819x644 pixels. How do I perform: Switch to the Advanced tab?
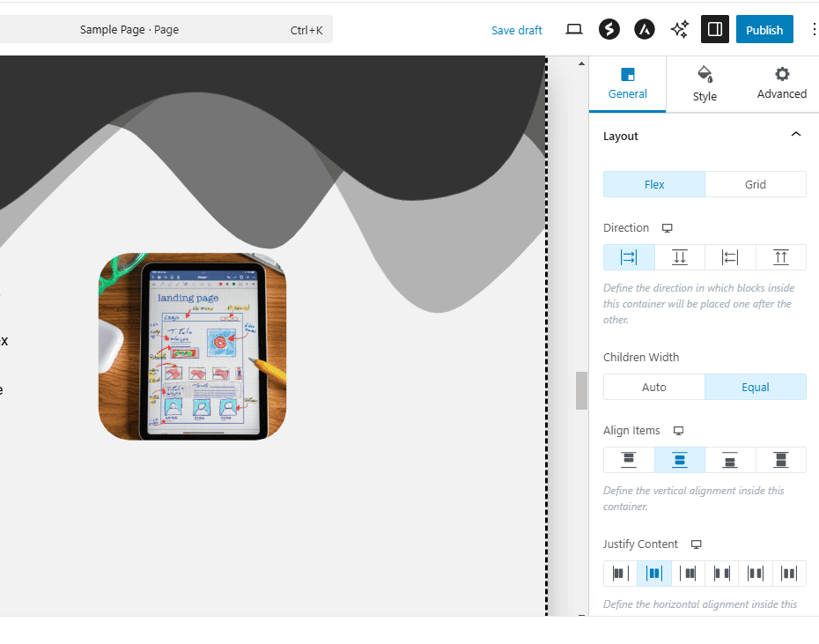781,85
